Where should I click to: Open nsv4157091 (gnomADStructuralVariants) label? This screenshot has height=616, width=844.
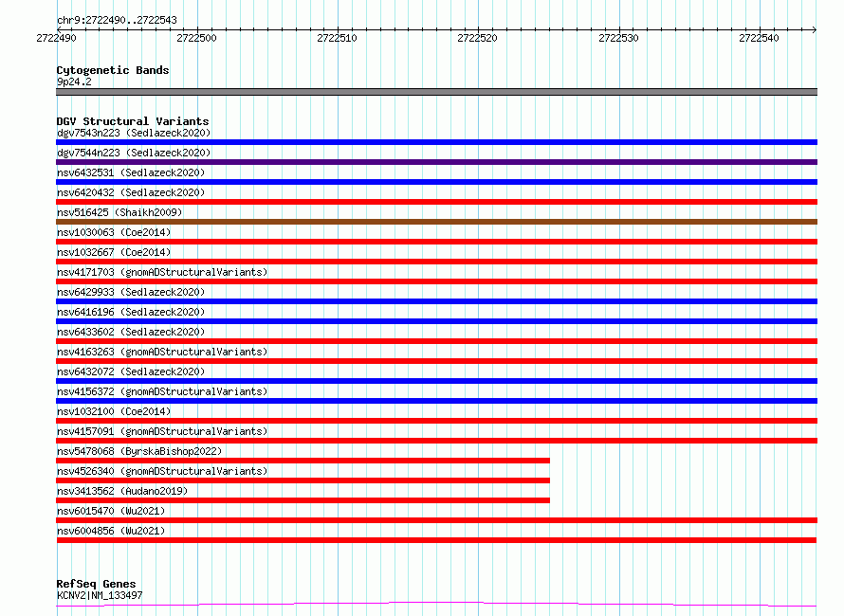(x=162, y=431)
